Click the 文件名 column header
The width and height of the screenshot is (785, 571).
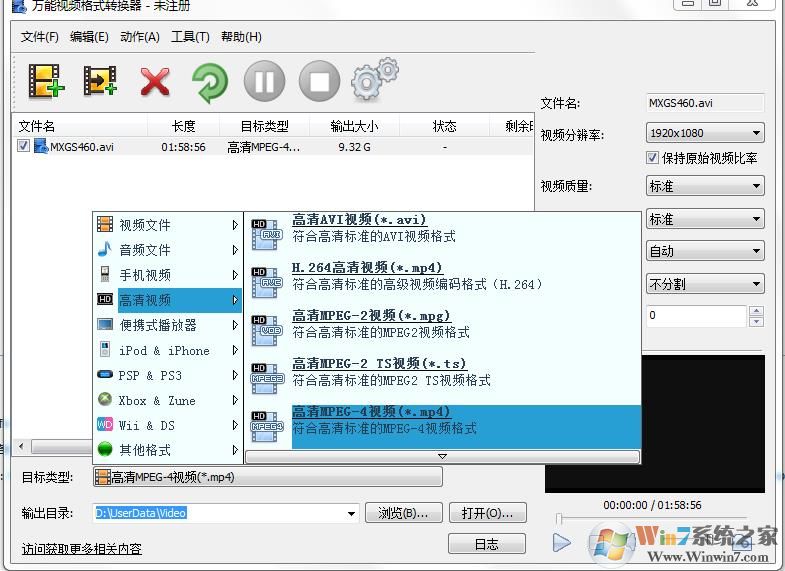pyautogui.click(x=80, y=126)
